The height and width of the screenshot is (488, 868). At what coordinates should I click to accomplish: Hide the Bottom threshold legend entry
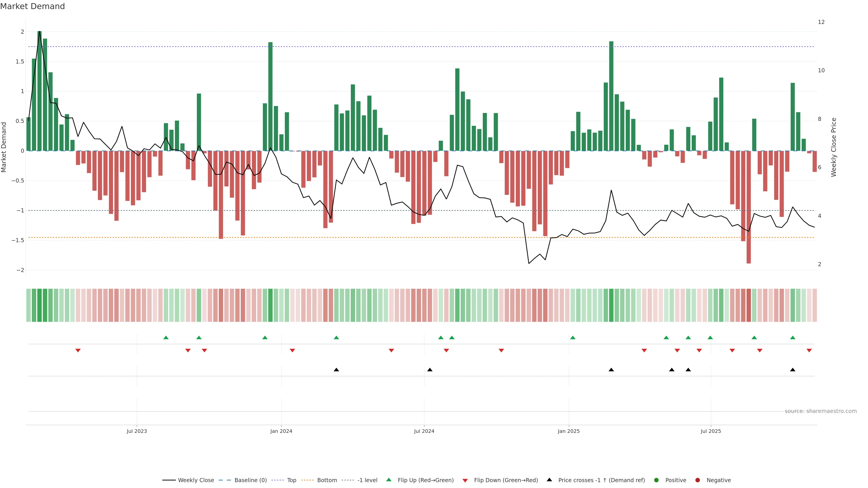327,480
